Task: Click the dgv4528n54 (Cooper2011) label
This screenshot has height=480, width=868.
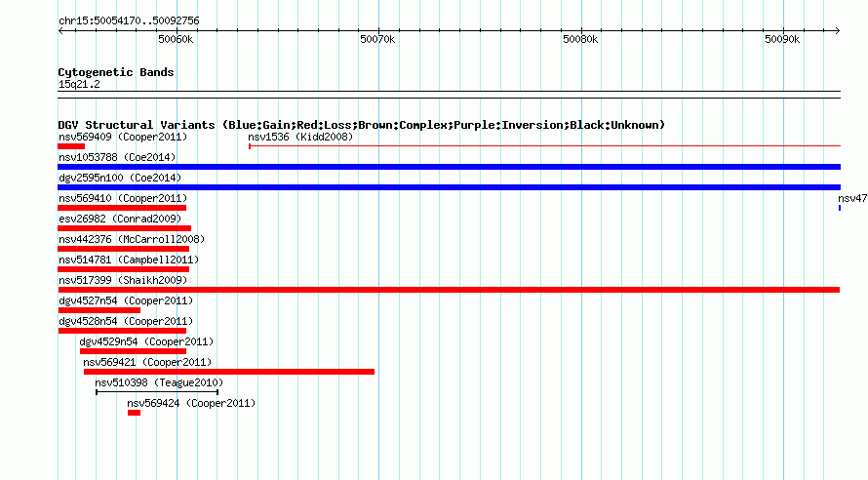Action: [126, 321]
